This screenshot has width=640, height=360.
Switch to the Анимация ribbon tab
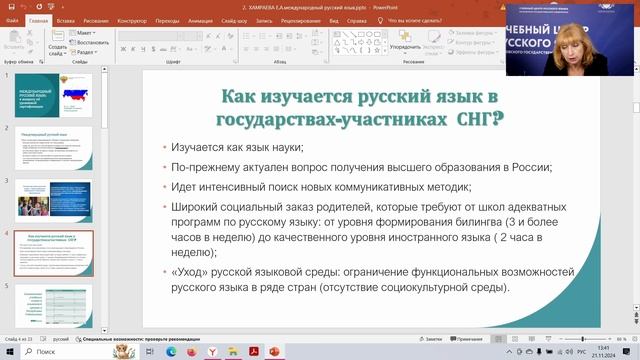[200, 21]
